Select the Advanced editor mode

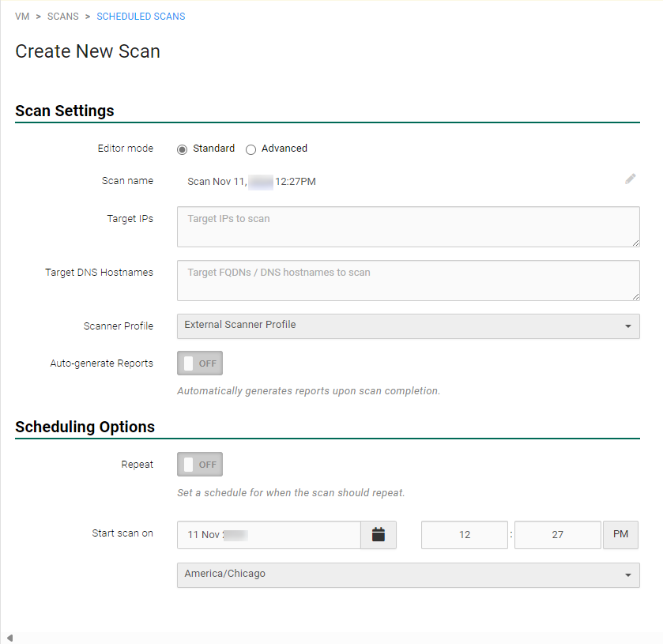[251, 149]
